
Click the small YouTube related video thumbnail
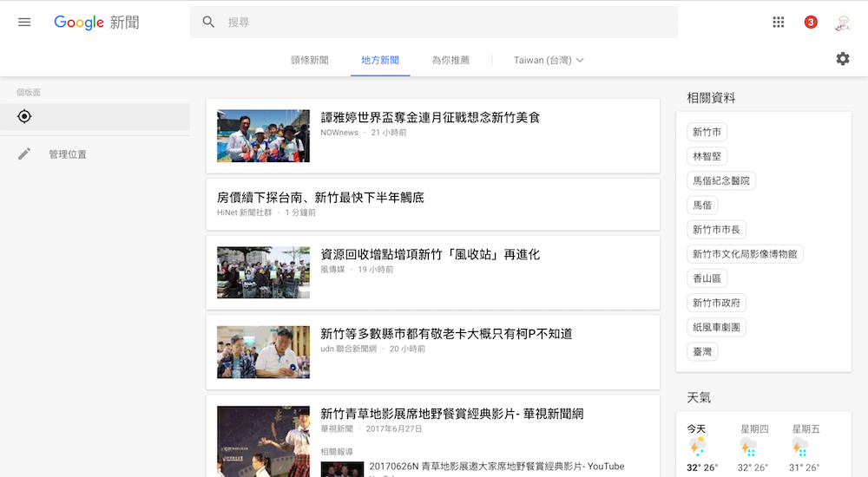342,469
